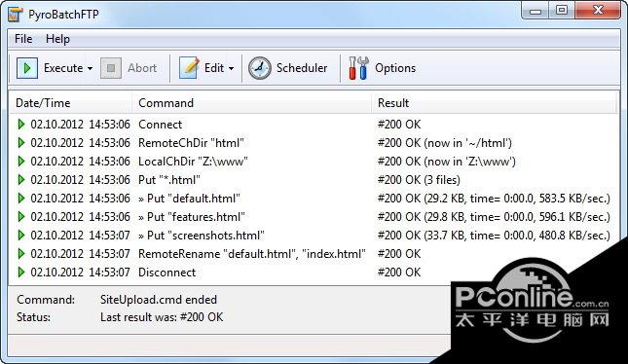Click result with 596.1 KB/sec.
Viewport: 628px width, 364px height.
coord(494,217)
